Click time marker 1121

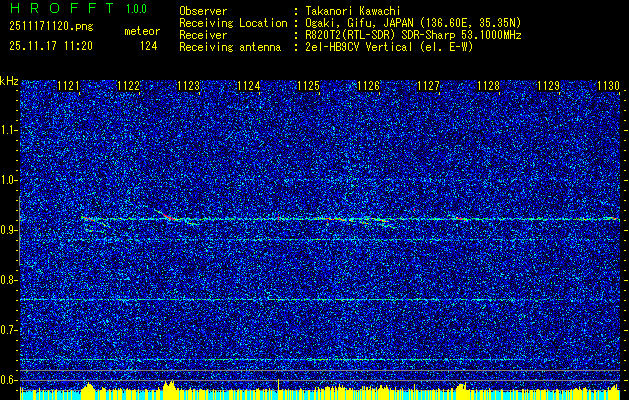click(x=68, y=86)
